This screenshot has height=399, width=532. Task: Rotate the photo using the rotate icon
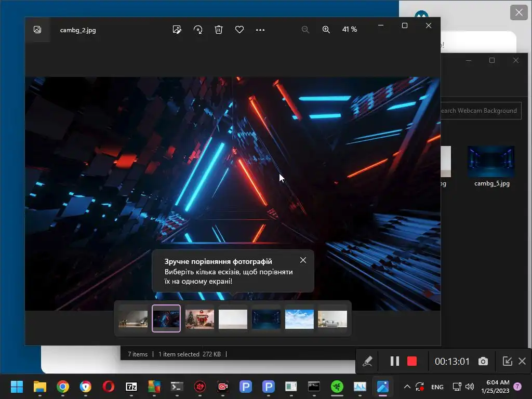[198, 30]
